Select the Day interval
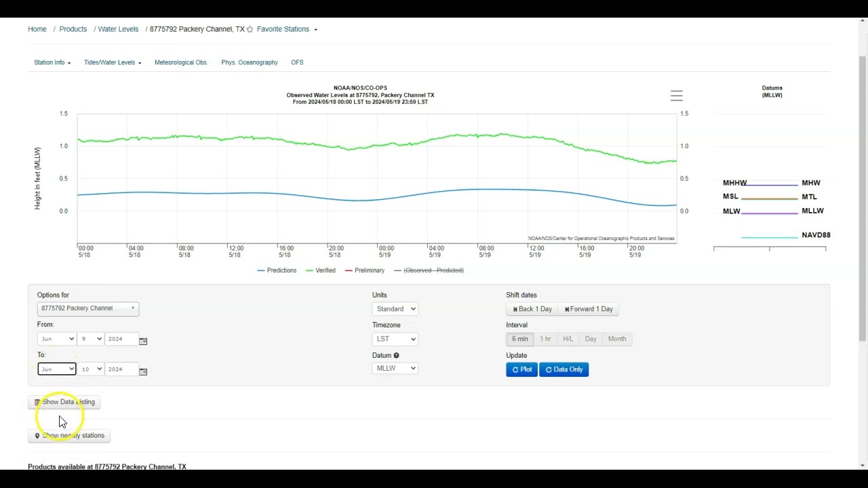Image resolution: width=868 pixels, height=488 pixels. pos(591,339)
